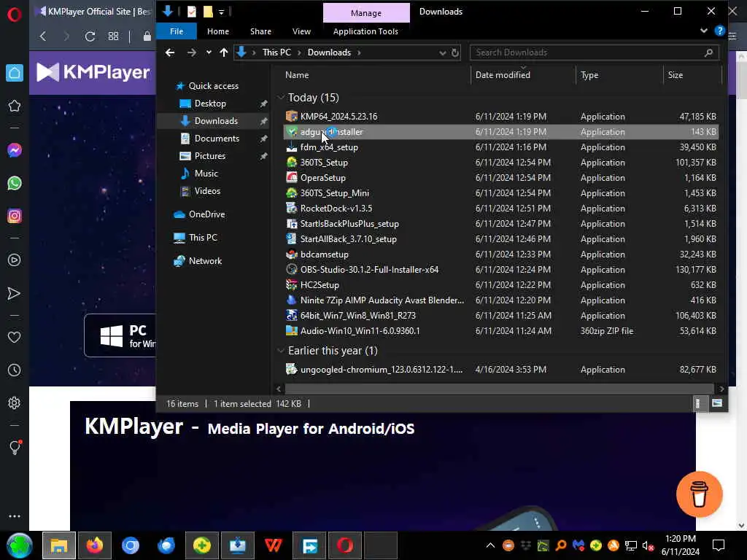747x560 pixels.
Task: Click the properties icon in quick access toolbar
Action: (x=192, y=12)
